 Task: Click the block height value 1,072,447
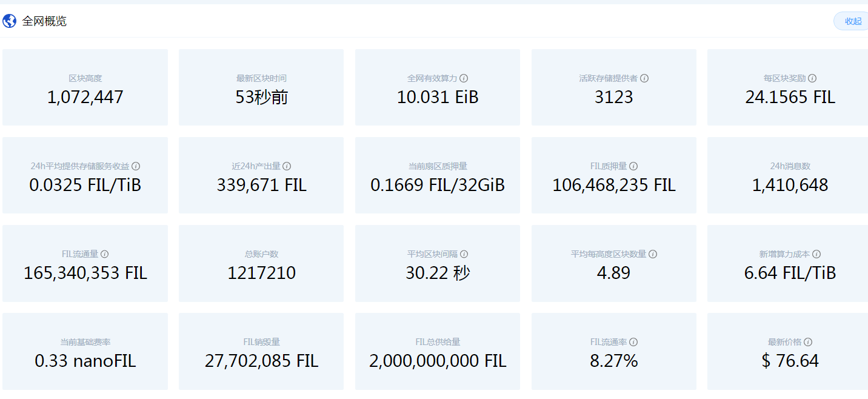(85, 97)
